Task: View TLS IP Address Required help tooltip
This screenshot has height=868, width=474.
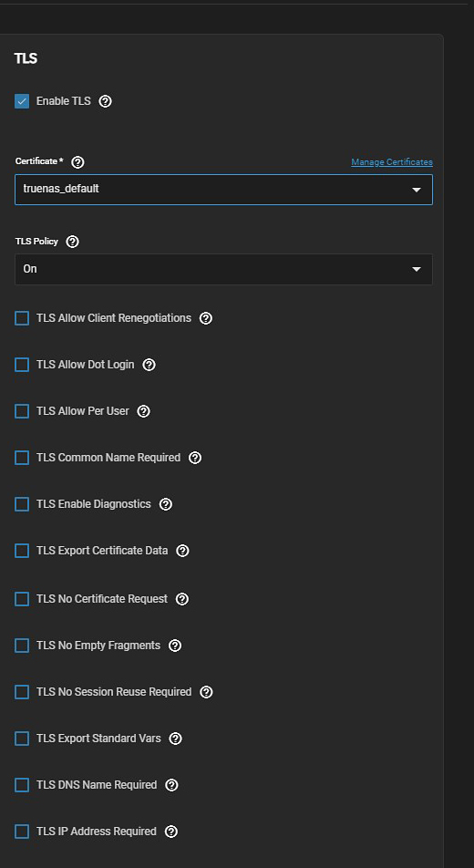Action: (x=171, y=832)
